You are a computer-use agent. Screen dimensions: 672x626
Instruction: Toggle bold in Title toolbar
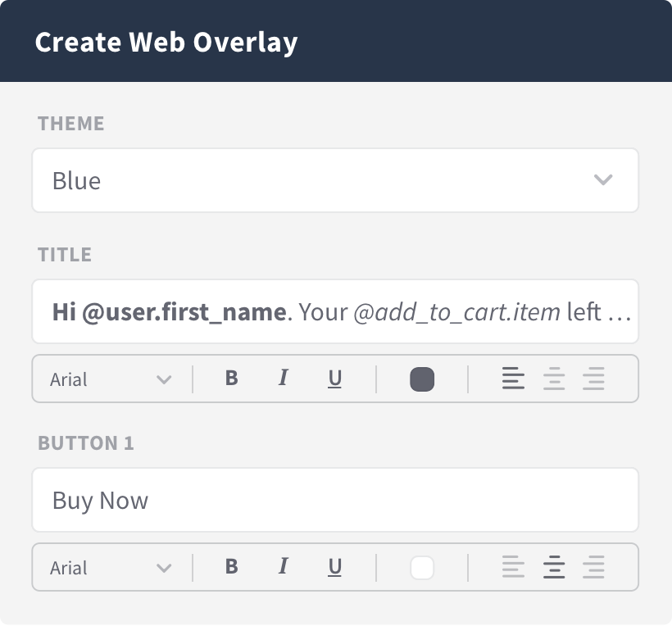point(231,379)
